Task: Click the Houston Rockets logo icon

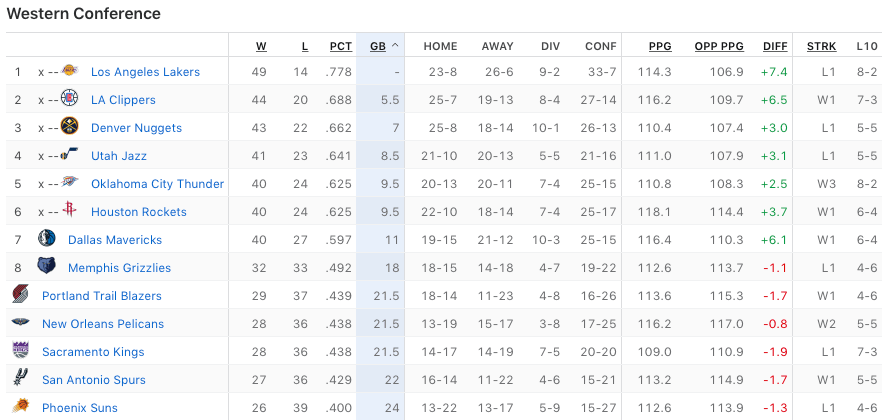Action: pyautogui.click(x=69, y=211)
